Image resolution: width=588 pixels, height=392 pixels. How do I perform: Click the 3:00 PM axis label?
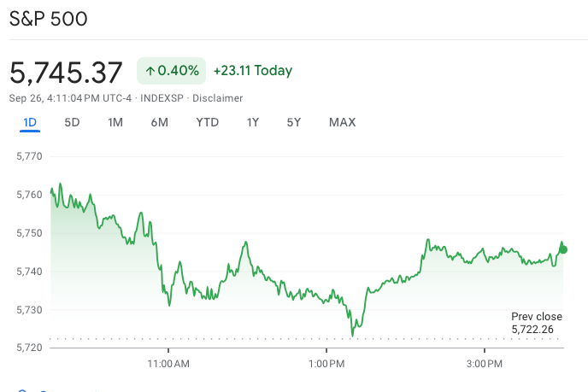point(485,363)
